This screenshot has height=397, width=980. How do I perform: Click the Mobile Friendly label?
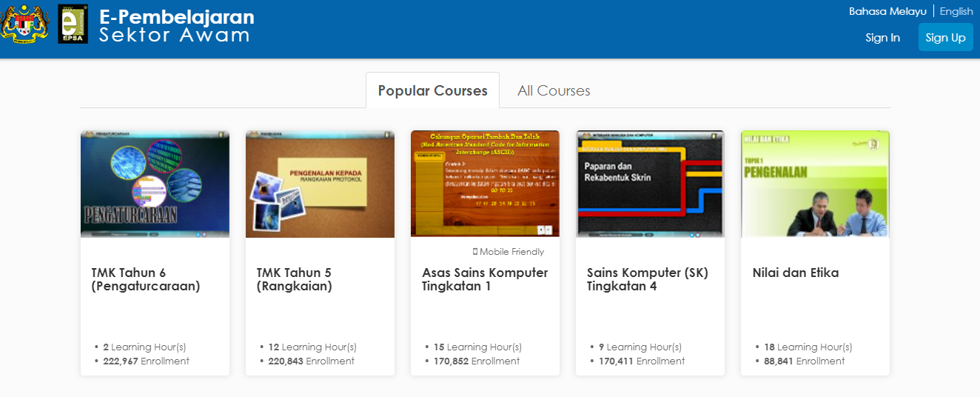click(x=509, y=252)
